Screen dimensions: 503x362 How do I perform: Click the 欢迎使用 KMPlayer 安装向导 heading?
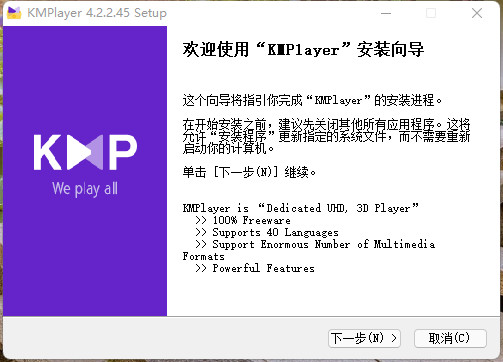[x=303, y=50]
